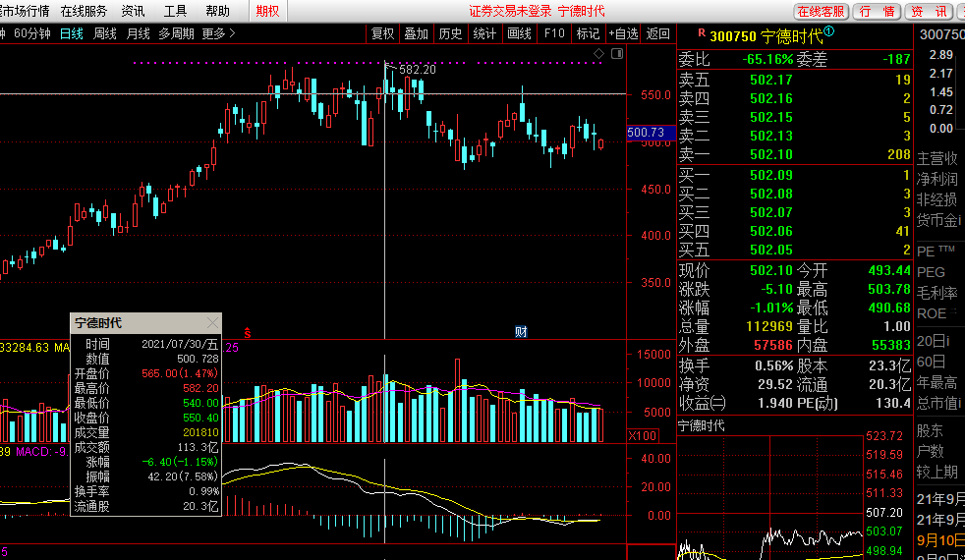
Task: Click the blue 财 financial report marker
Action: [x=521, y=332]
